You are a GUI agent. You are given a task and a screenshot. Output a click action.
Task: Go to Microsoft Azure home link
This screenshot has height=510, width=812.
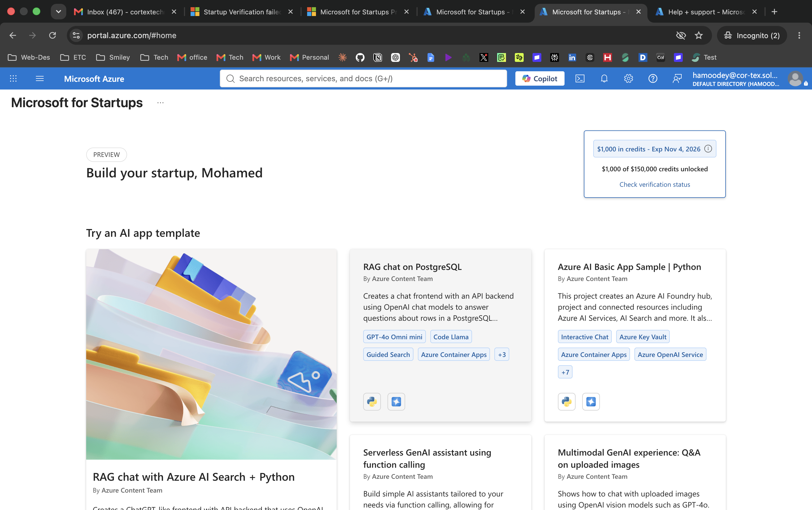click(x=94, y=78)
